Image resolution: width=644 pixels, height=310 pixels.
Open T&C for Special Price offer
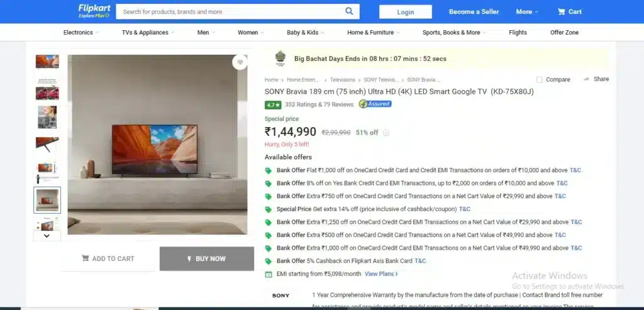click(465, 209)
